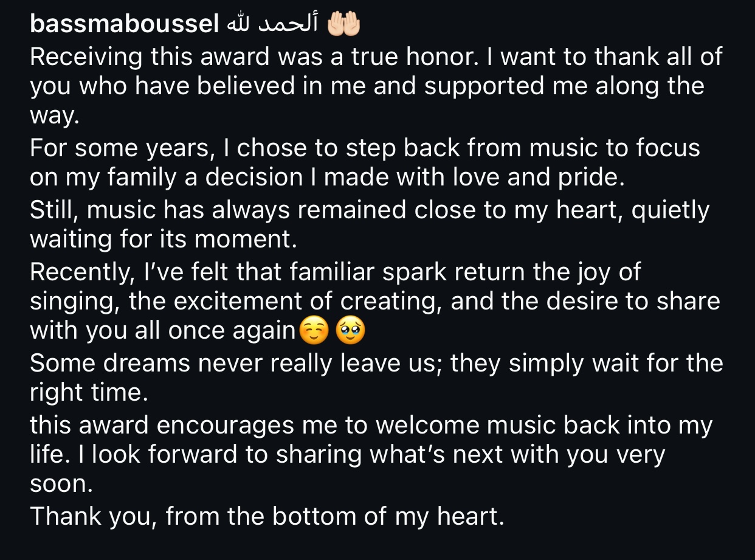Click the line 'Some dreams never really leave us'
Viewport: 755px width, 560px height.
(x=376, y=363)
